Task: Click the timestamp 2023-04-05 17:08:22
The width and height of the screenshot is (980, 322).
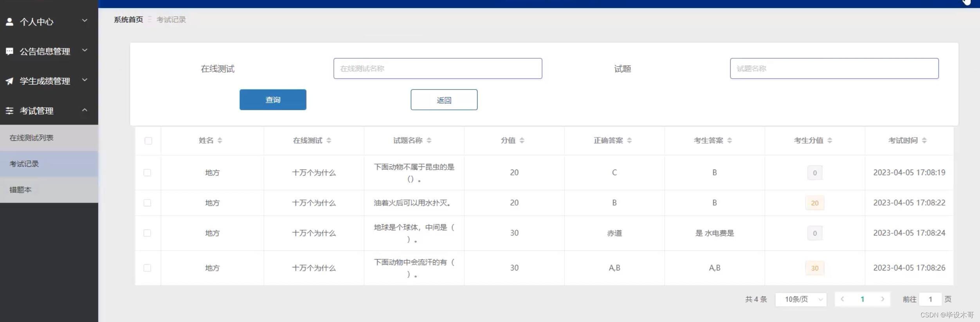Action: [x=909, y=203]
